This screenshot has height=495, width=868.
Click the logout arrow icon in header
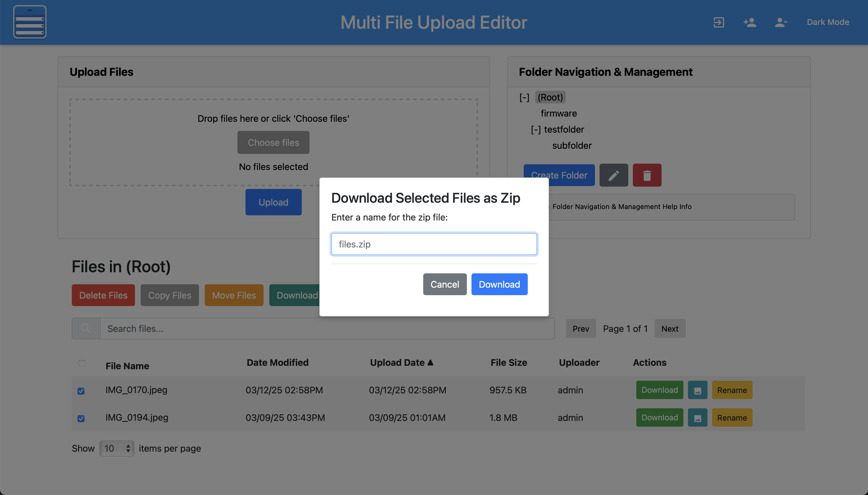click(x=718, y=22)
